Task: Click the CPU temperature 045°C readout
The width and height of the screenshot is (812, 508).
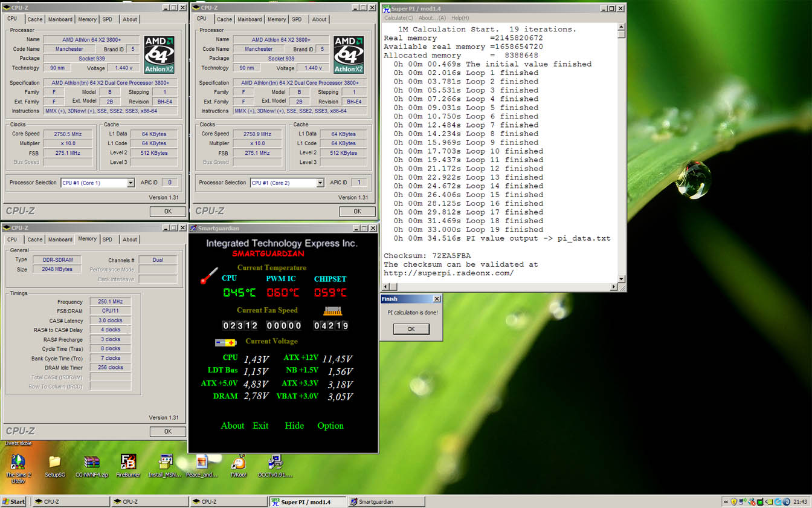Action: (239, 293)
